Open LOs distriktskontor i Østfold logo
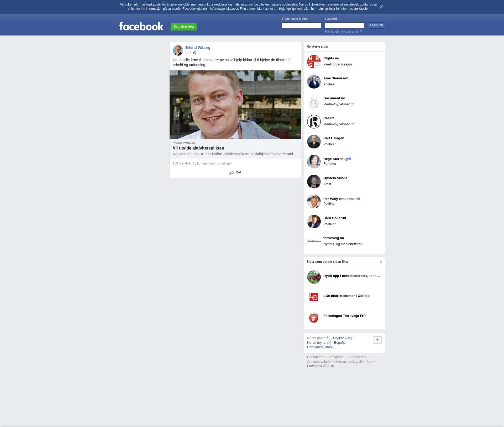The height and width of the screenshot is (427, 504). click(x=314, y=297)
